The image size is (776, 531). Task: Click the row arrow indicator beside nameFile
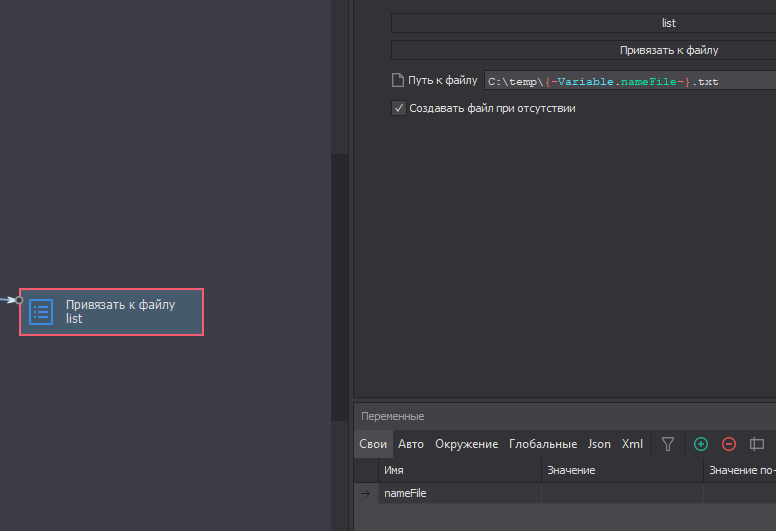[x=365, y=493]
